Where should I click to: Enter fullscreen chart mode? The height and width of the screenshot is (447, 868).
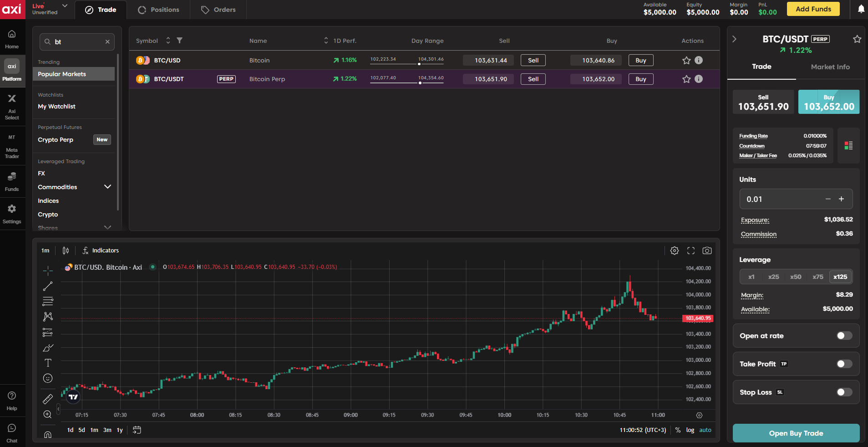pyautogui.click(x=691, y=251)
